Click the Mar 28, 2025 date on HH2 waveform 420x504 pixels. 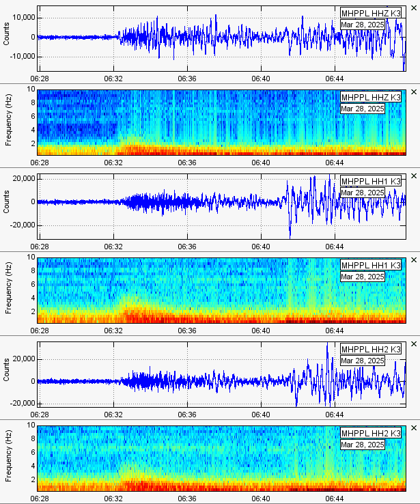(362, 361)
